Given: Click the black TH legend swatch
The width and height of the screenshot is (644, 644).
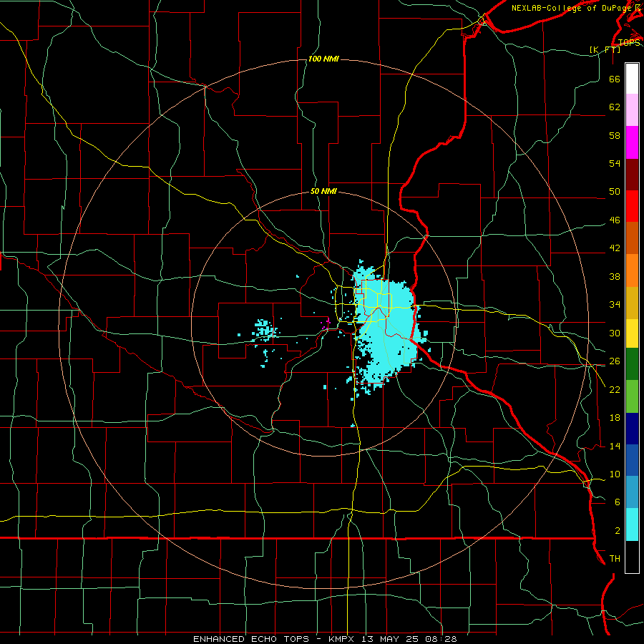Looking at the screenshot, I should pyautogui.click(x=632, y=557).
